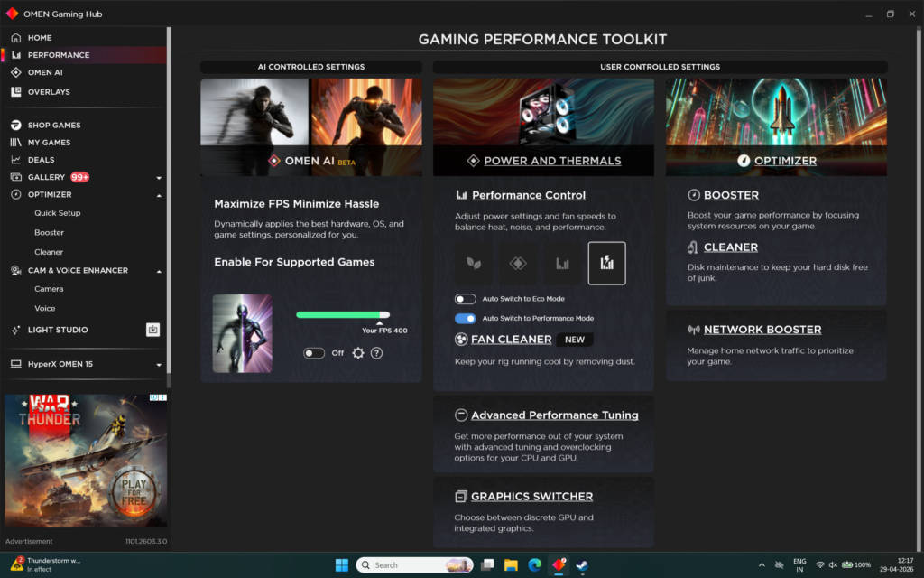The height and width of the screenshot is (578, 924).
Task: Launch Microsoft Edge from the taskbar
Action: click(x=534, y=565)
